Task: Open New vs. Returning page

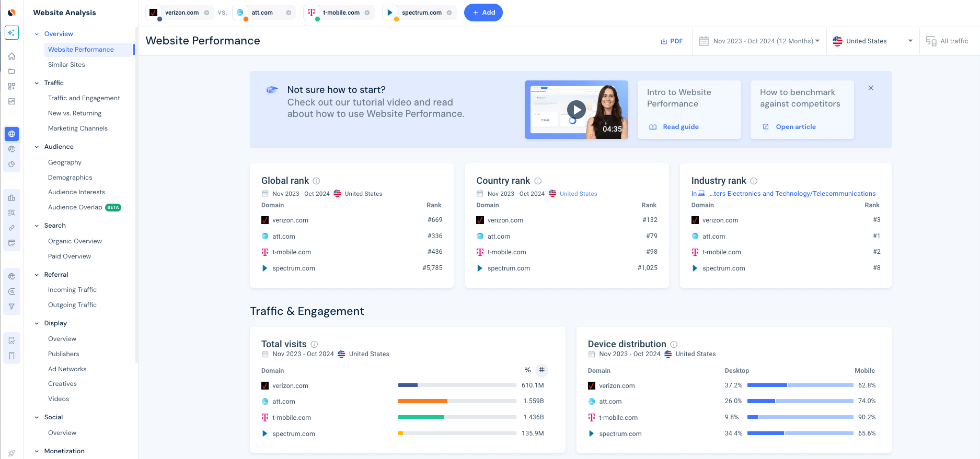Action: [75, 113]
